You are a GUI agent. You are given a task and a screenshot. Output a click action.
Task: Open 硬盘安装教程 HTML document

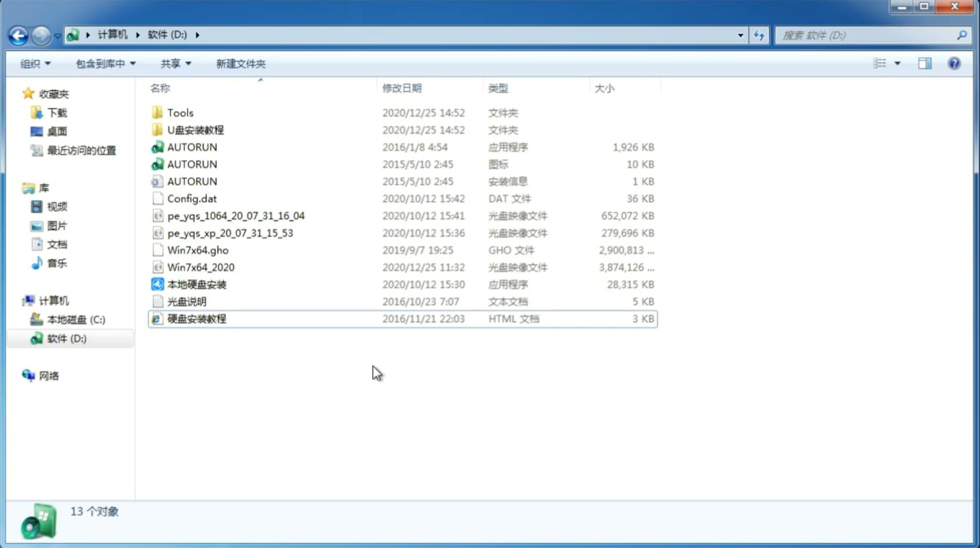[196, 318]
